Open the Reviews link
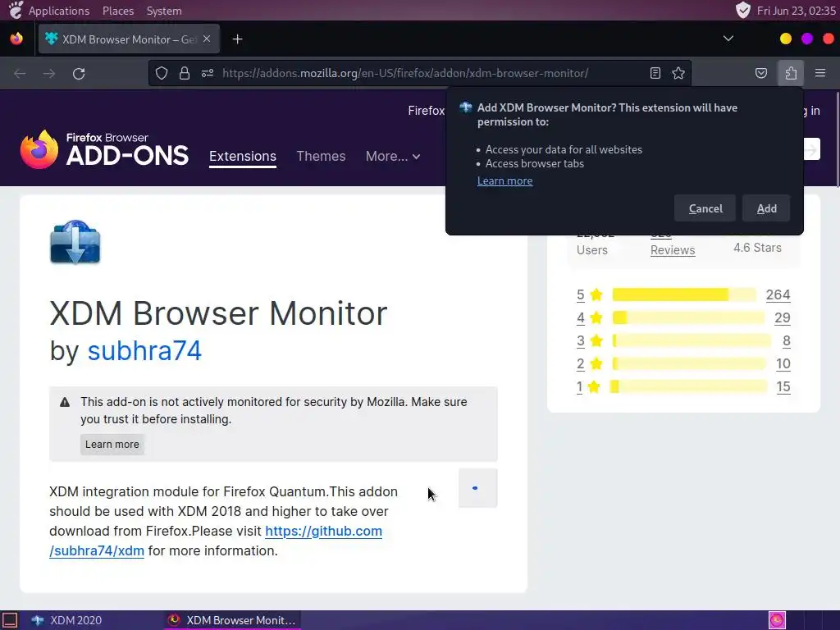The height and width of the screenshot is (630, 840). point(673,250)
